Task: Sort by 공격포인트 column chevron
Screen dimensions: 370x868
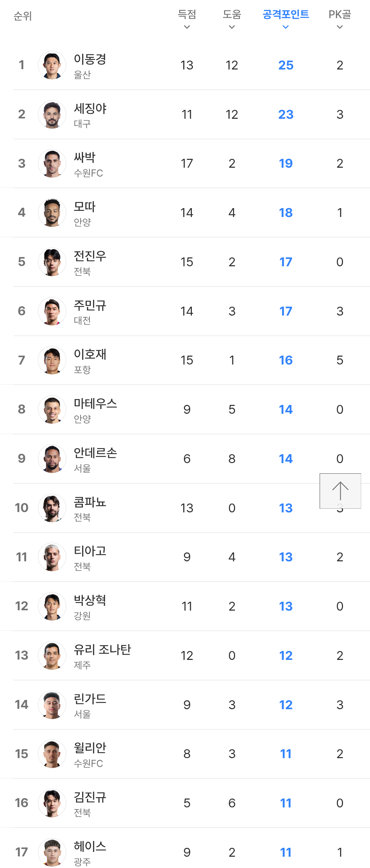Action: tap(286, 27)
